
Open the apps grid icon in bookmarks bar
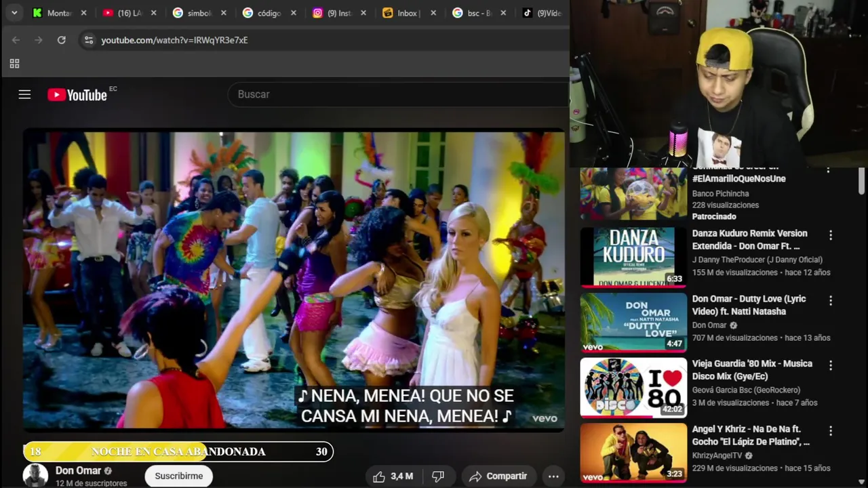pyautogui.click(x=14, y=64)
